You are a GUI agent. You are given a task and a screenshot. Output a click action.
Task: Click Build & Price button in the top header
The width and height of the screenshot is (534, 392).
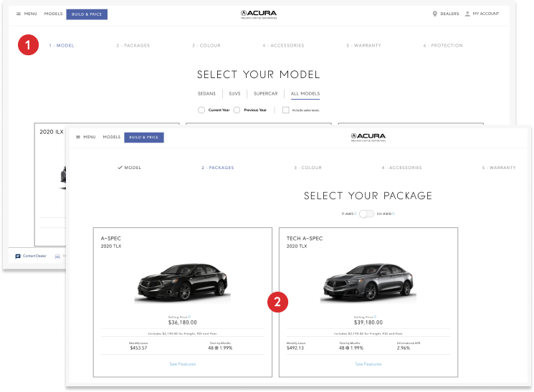[87, 14]
